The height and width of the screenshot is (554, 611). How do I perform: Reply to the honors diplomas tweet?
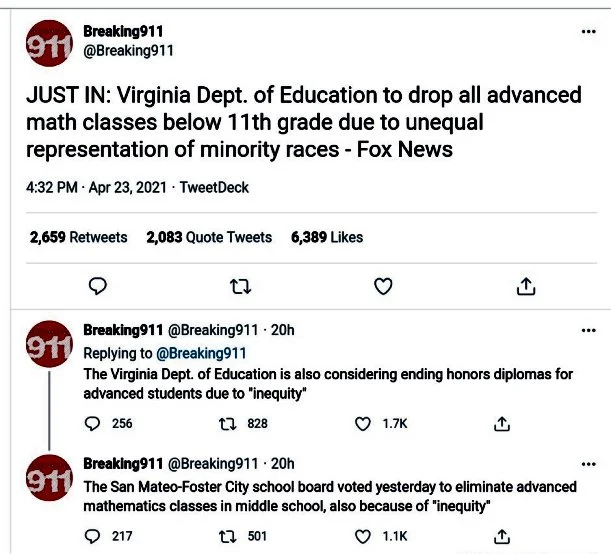(94, 423)
